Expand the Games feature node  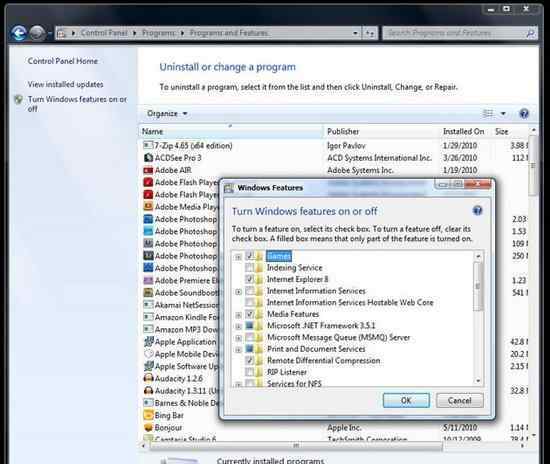pyautogui.click(x=239, y=257)
